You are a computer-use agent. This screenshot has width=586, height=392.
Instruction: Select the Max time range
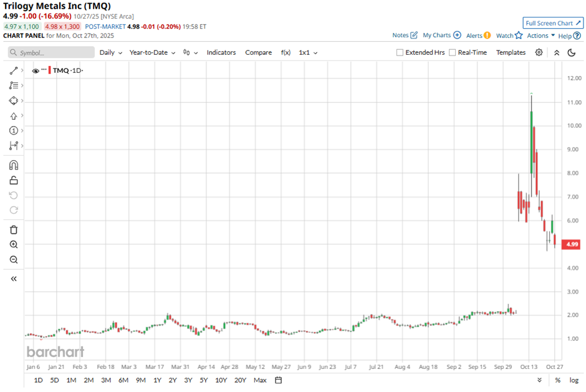click(x=260, y=380)
